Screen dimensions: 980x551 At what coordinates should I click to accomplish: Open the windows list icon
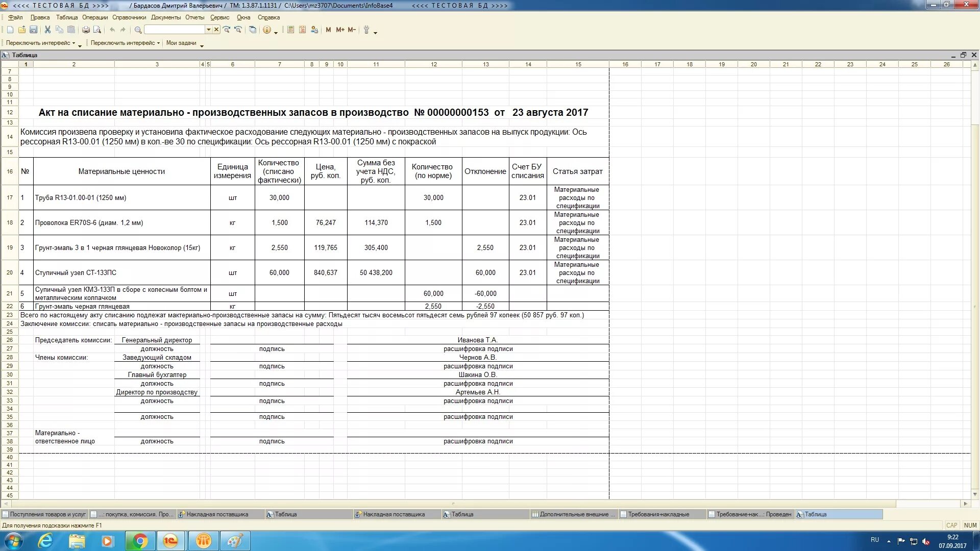(253, 30)
